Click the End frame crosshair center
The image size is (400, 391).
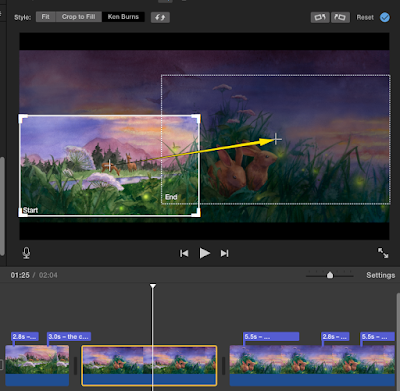(276, 139)
